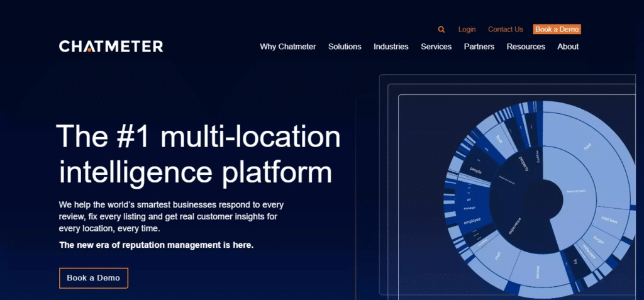The image size is (644, 300).
Task: Select the 'root beer' chart segment
Action: coord(610,221)
